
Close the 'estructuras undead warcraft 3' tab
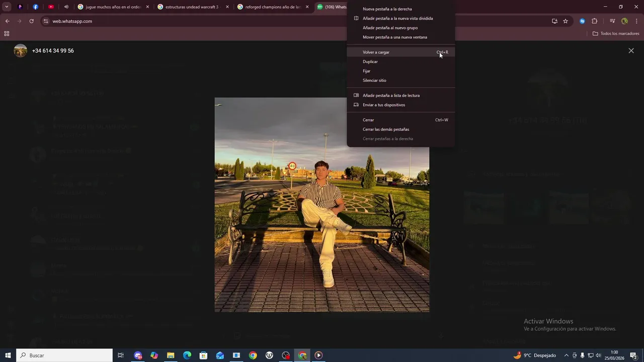(227, 7)
